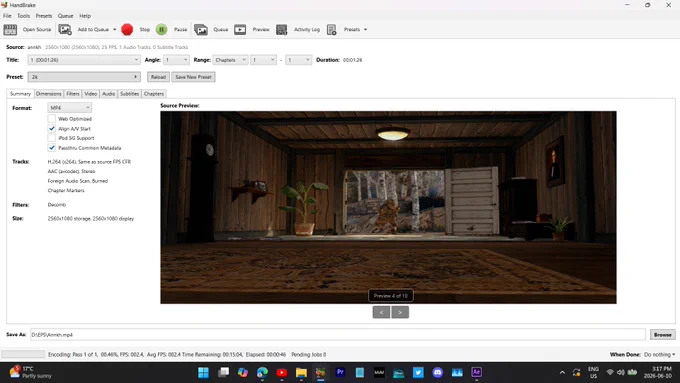680x383 pixels.
Task: Click the Wi-Fi network tray icon
Action: tap(610, 372)
